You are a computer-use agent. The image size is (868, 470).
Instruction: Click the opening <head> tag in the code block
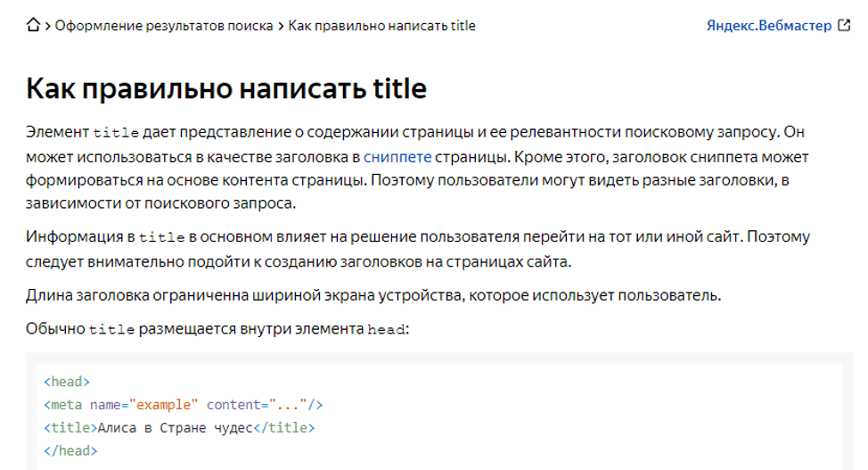point(67,382)
